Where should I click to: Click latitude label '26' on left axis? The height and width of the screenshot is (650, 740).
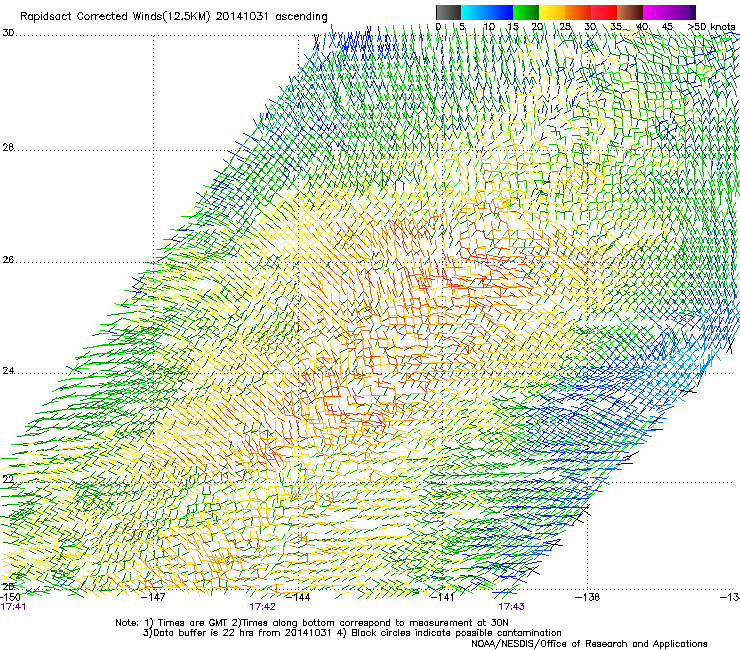[x=8, y=260]
